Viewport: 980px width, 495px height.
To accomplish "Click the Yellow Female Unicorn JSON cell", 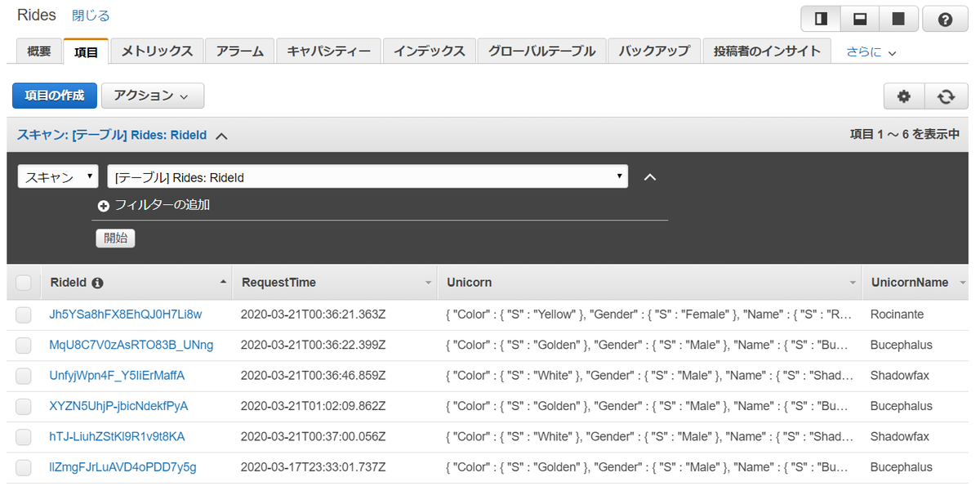I will [x=649, y=314].
